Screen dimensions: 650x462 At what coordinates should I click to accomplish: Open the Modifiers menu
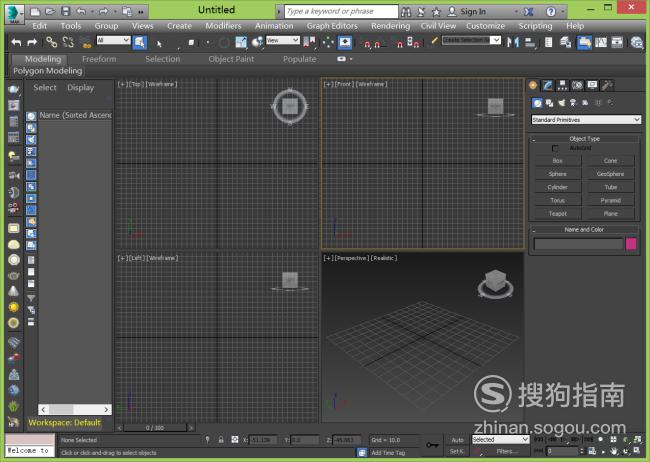coord(223,26)
